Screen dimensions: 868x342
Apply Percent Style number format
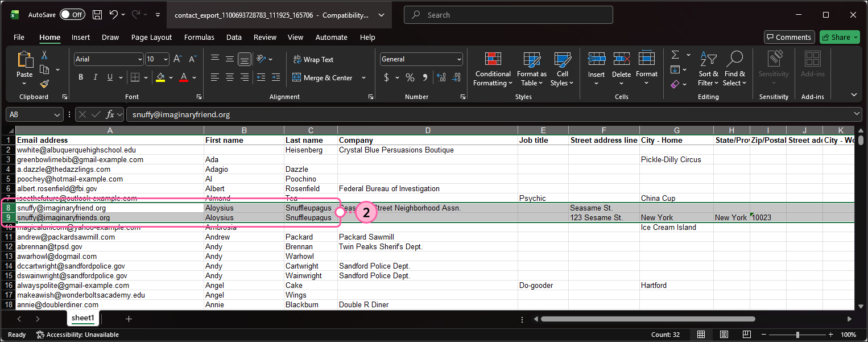(x=410, y=77)
